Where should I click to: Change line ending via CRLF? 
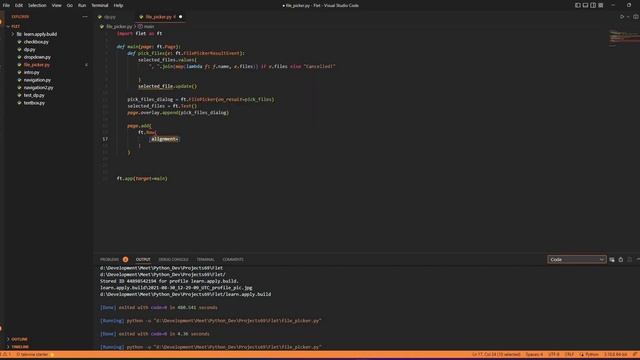point(569,355)
